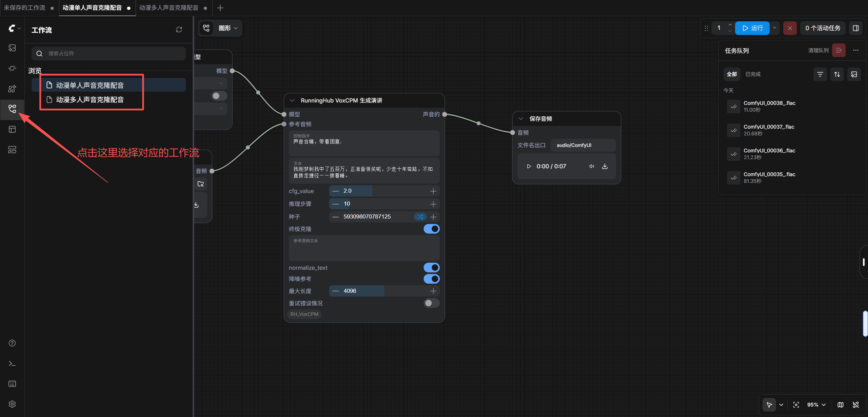Open the settings gear in the sidebar
The height and width of the screenshot is (417, 868).
click(x=12, y=404)
